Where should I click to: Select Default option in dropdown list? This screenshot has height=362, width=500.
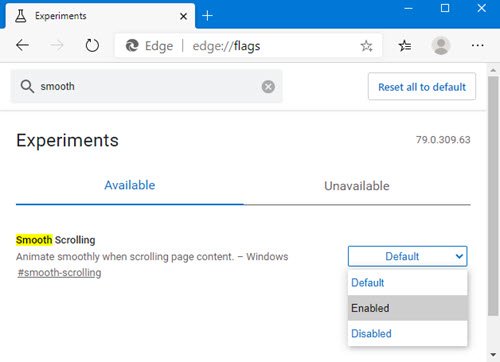pyautogui.click(x=408, y=282)
